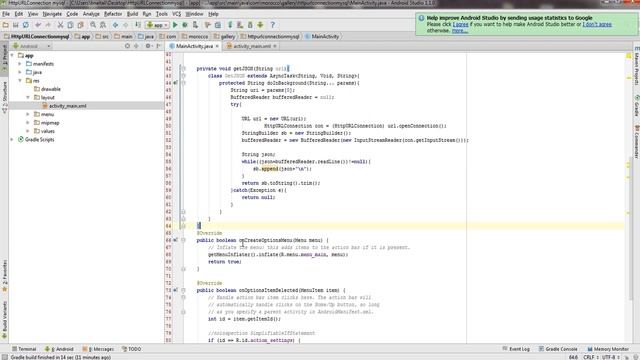Viewport: 640px width, 360px height.
Task: Open the Terminal tool window button
Action: coord(24,349)
